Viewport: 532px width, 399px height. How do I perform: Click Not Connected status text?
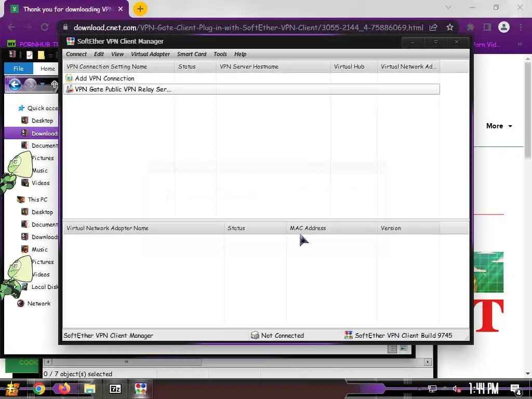pyautogui.click(x=283, y=336)
